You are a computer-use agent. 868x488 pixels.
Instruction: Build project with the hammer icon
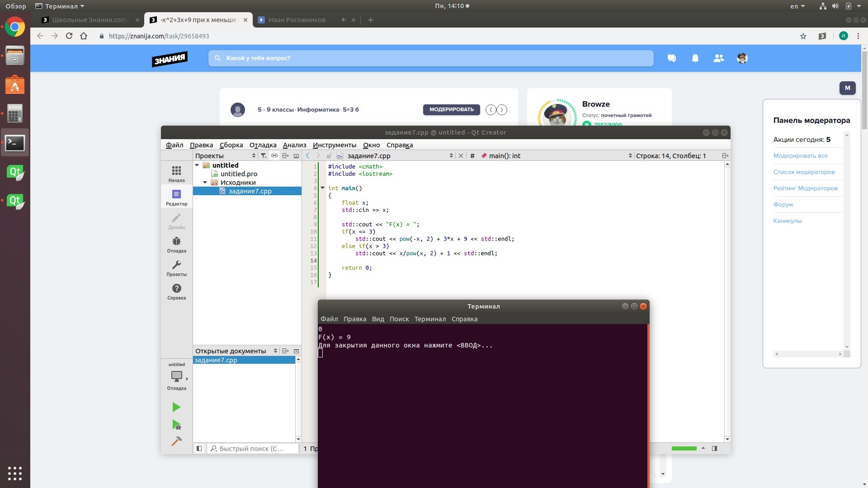click(x=176, y=441)
